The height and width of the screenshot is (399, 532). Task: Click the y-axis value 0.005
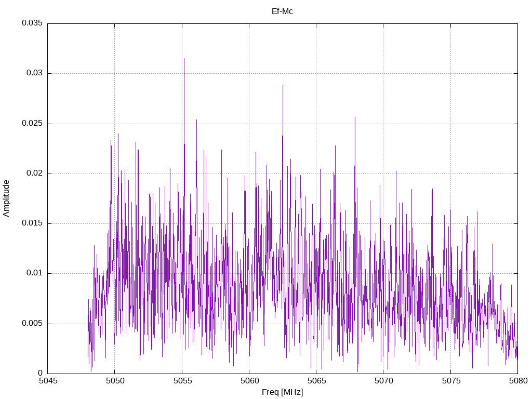(x=32, y=323)
